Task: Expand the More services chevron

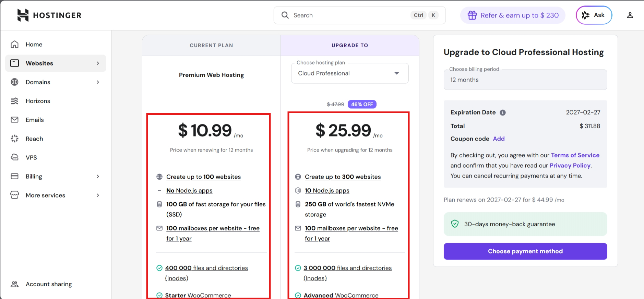Action: (98, 195)
